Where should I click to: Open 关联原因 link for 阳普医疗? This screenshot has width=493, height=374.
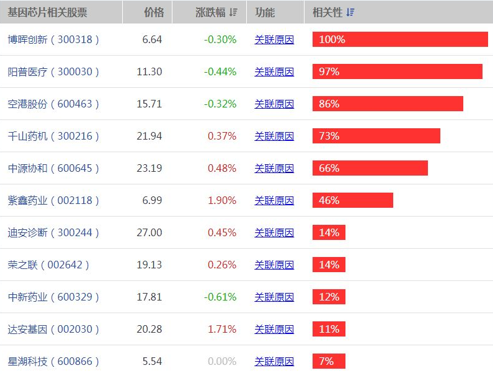pos(274,72)
